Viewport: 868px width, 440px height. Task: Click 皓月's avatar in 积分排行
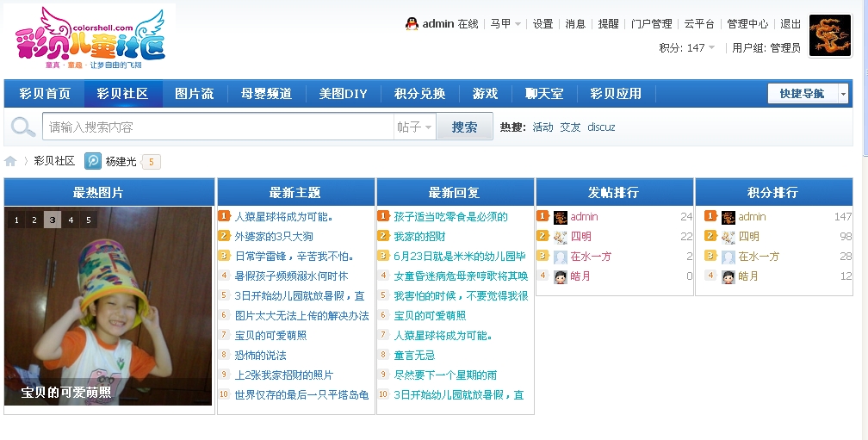728,276
